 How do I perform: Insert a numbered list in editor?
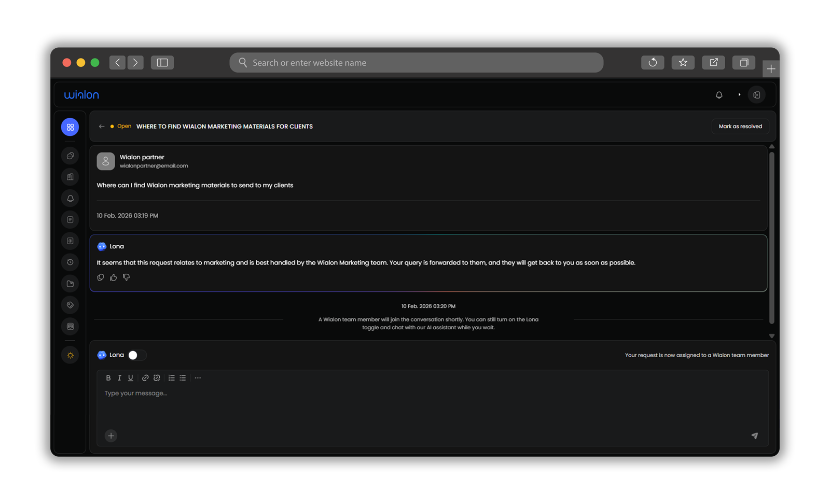(171, 378)
